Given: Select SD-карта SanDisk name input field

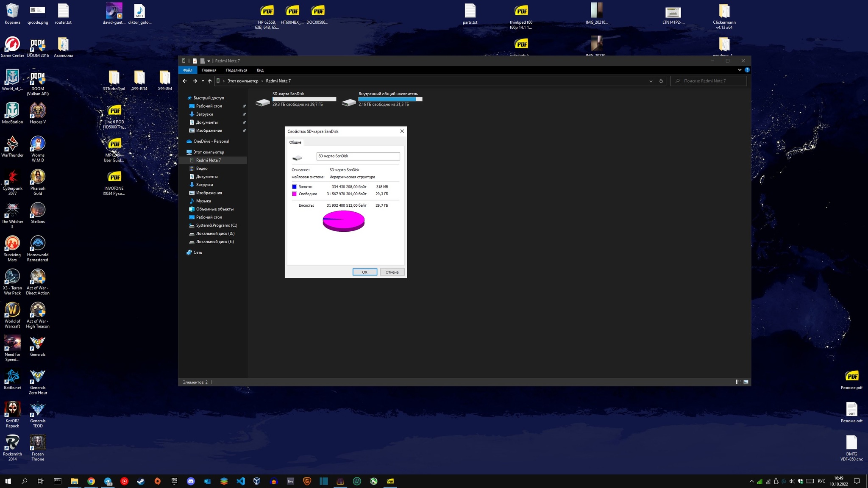Looking at the screenshot, I should tap(358, 156).
